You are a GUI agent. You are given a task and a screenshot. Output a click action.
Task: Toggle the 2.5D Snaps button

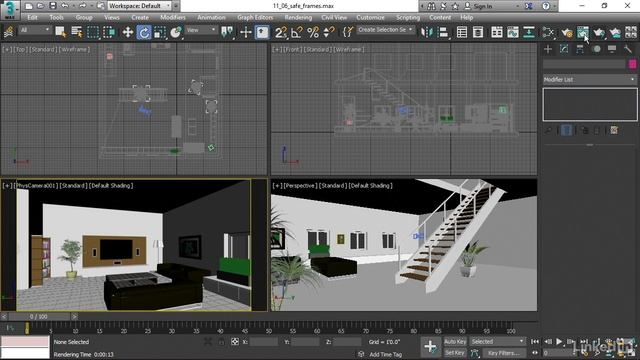coord(281,32)
